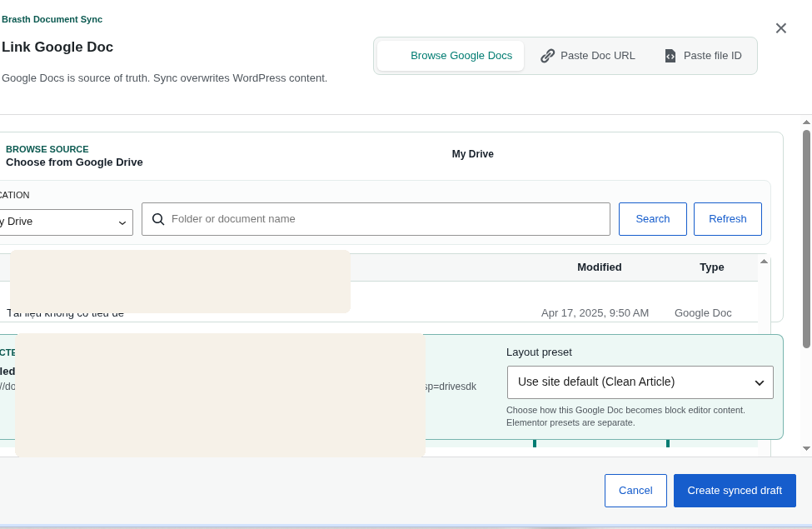Open the Layout preset dropdown
Screen dimensions: 812x529
tap(640, 382)
